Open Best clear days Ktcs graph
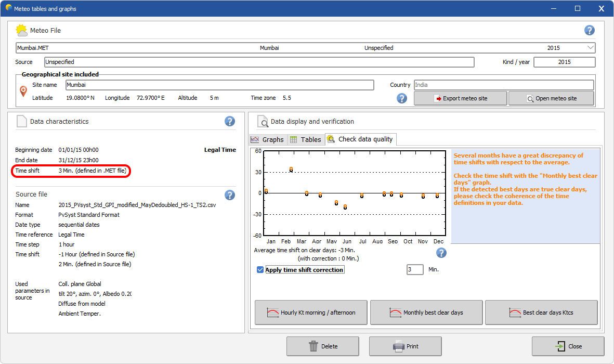Viewport: 614px width, 364px height. tap(541, 313)
